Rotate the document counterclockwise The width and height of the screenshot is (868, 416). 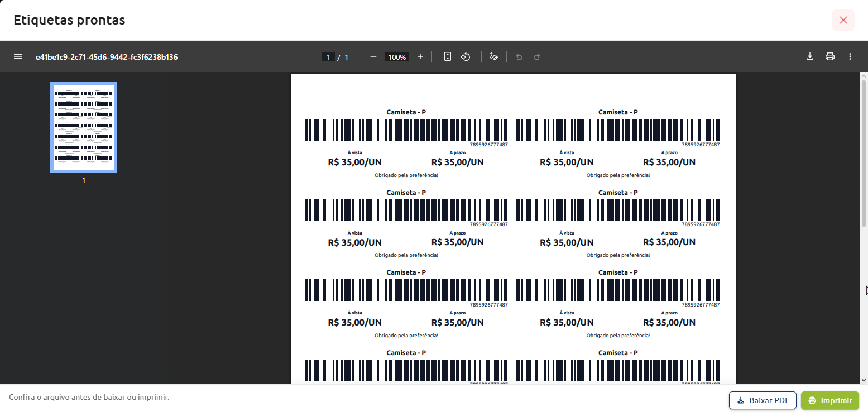(x=466, y=56)
